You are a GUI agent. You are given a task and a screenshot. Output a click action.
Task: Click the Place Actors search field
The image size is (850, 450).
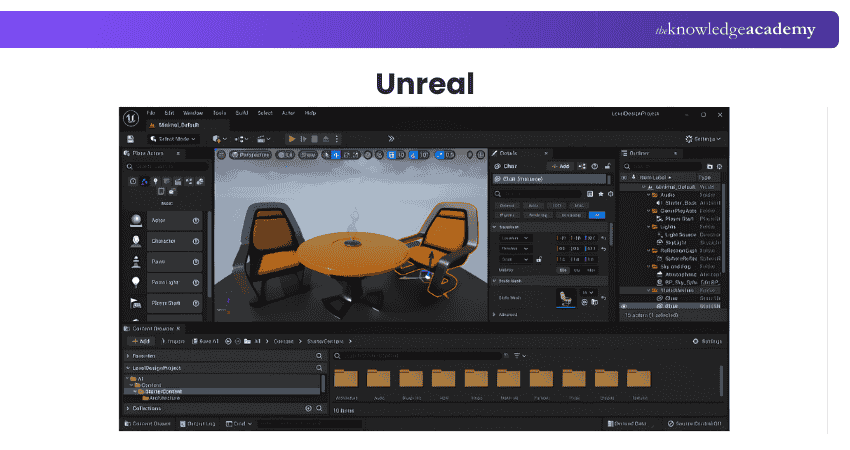pyautogui.click(x=166, y=167)
